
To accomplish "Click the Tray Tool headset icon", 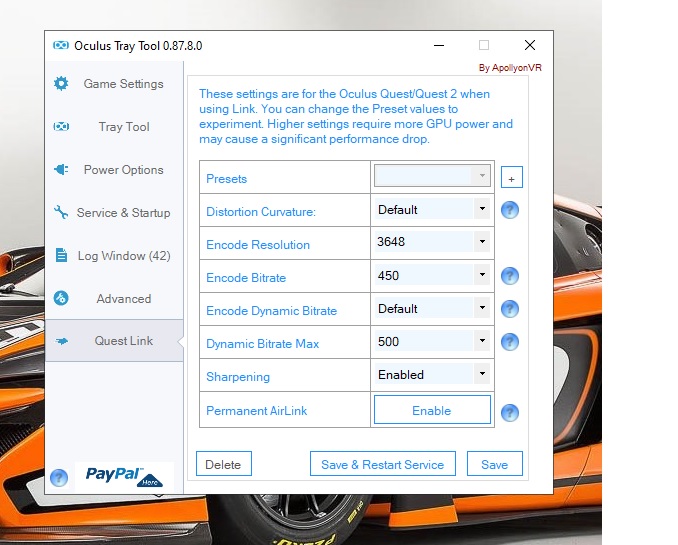I will (61, 127).
